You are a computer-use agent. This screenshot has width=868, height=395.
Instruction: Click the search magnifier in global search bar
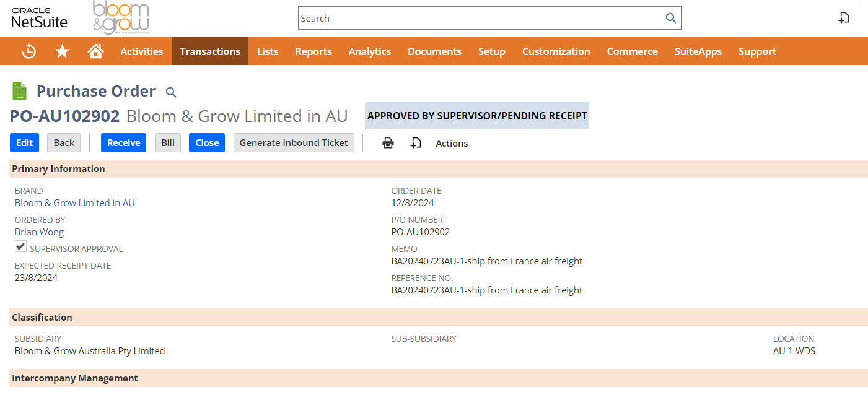click(x=670, y=18)
